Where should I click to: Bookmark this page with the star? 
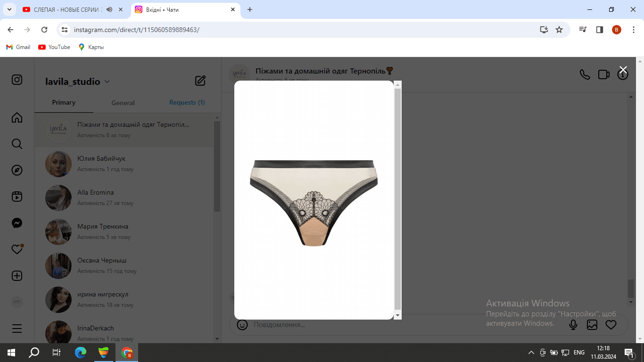point(559,30)
